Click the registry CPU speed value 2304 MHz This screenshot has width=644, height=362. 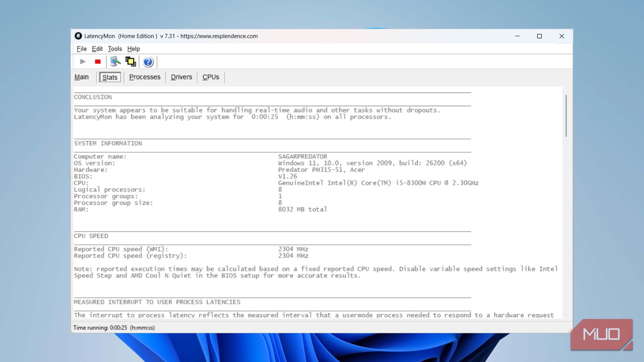click(x=293, y=256)
